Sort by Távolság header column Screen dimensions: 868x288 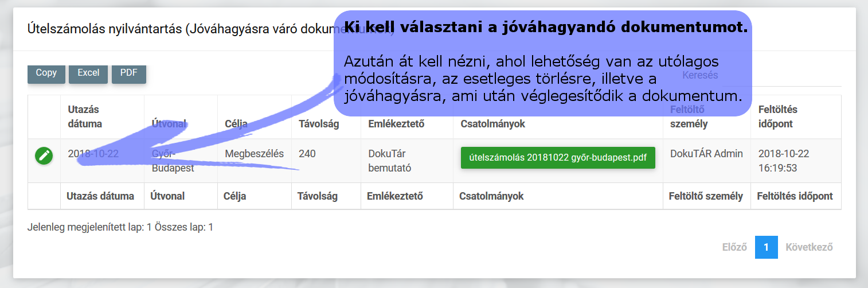click(x=326, y=116)
